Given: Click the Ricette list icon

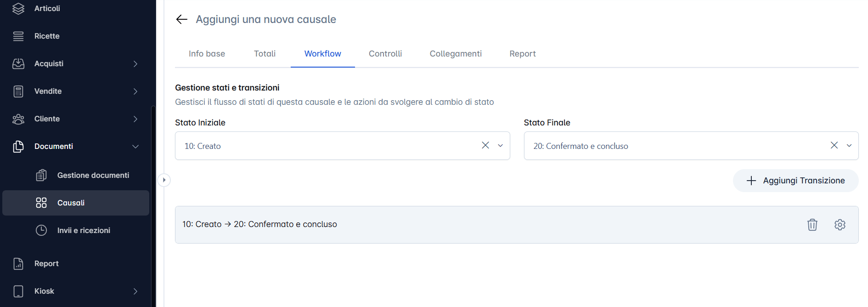Looking at the screenshot, I should 18,36.
